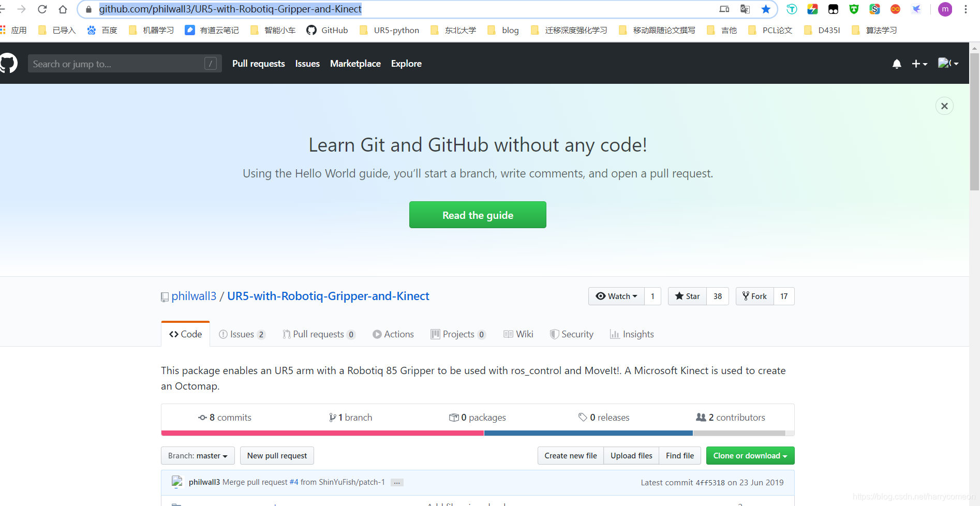Open the repository Pull requests tab
The height and width of the screenshot is (506, 980).
pos(319,334)
